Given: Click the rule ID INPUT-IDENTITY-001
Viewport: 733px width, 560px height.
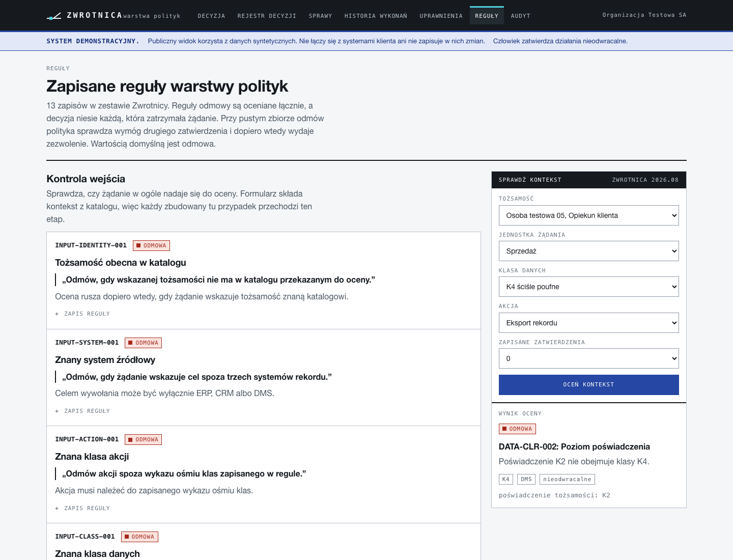Looking at the screenshot, I should tap(91, 245).
